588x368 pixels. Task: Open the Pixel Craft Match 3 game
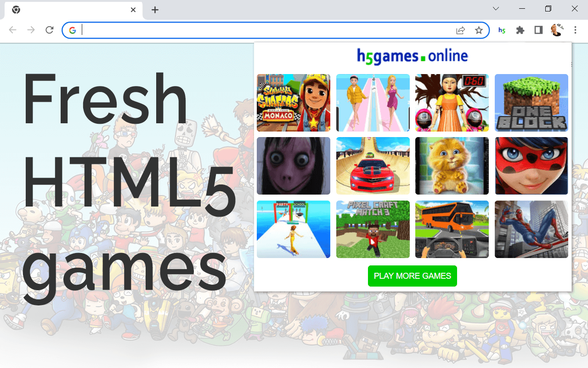373,229
